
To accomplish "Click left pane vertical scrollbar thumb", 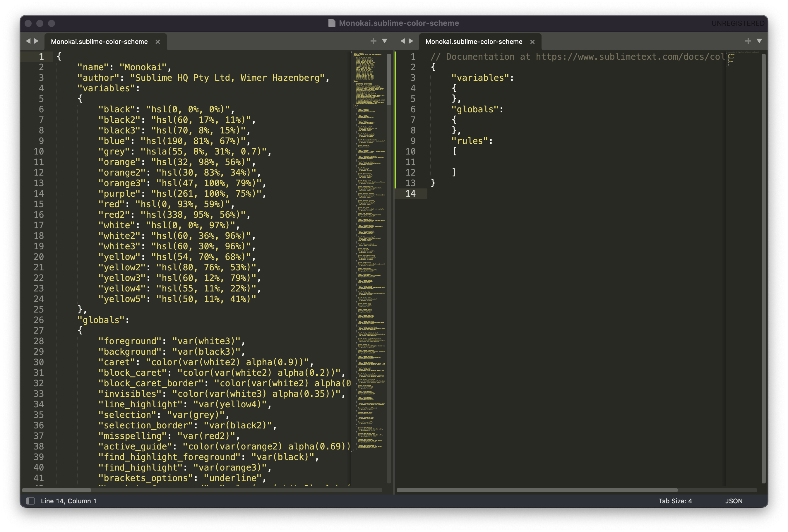I will 389,80.
